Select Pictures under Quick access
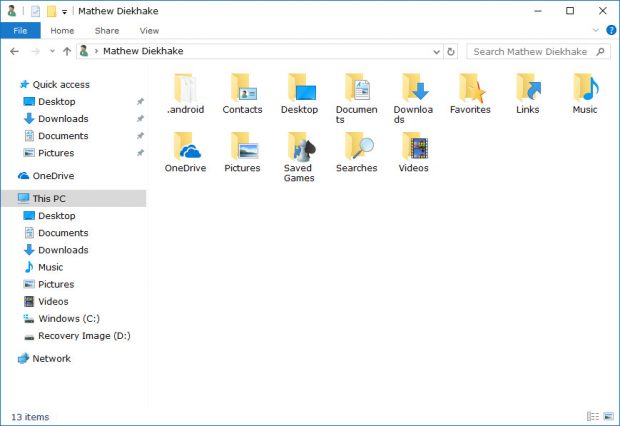The width and height of the screenshot is (620, 426). [56, 153]
